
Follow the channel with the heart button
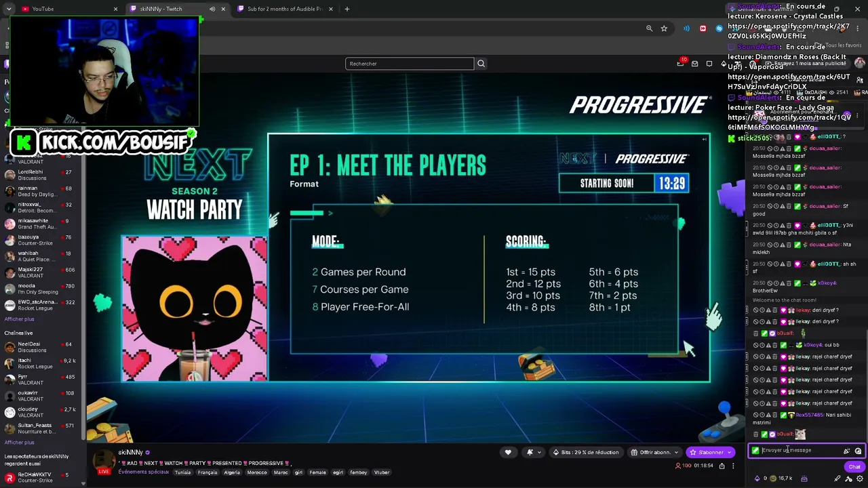coord(508,452)
